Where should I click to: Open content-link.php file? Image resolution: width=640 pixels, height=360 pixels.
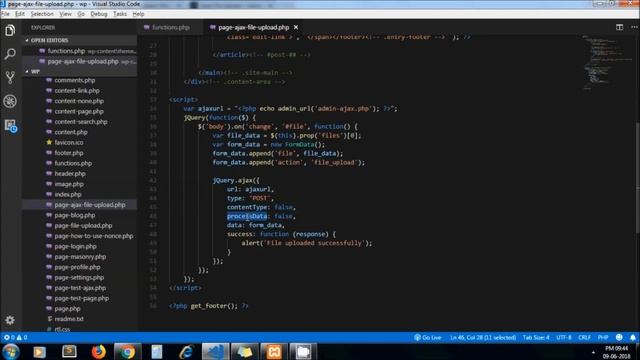click(x=77, y=91)
